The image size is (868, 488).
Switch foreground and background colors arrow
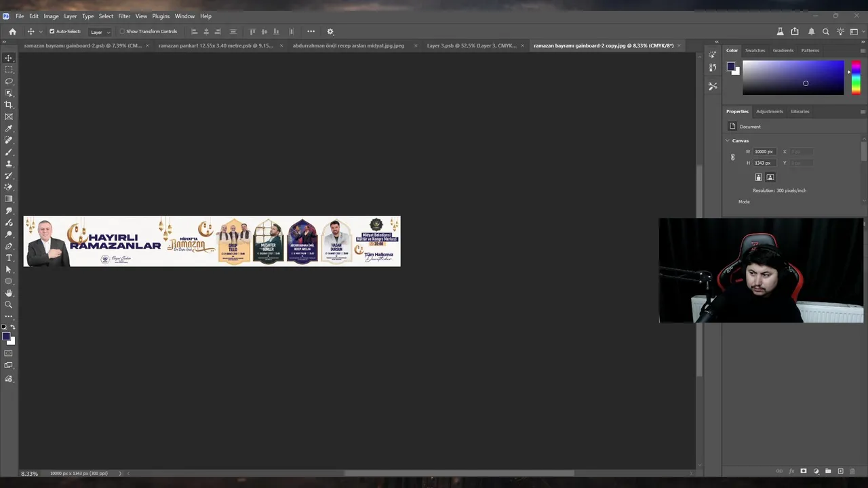point(12,327)
